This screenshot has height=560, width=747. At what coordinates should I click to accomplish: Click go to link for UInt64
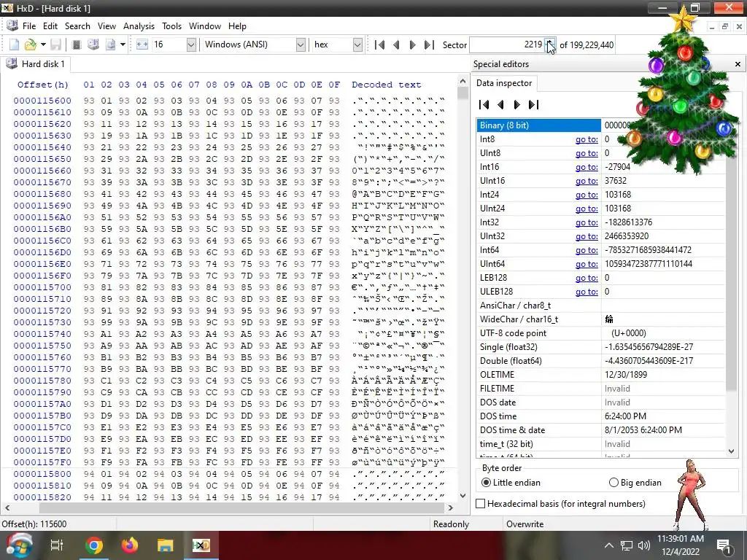tap(587, 264)
